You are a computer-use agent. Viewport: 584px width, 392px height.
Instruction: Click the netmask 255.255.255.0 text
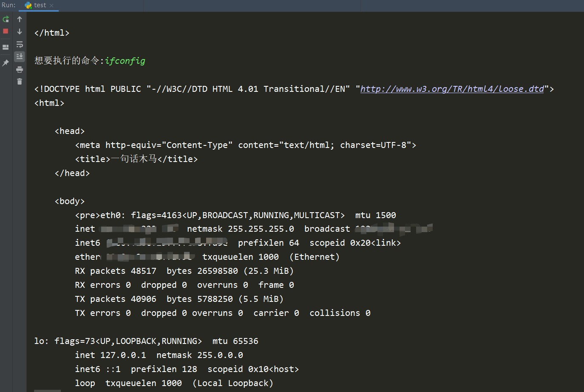coord(241,229)
